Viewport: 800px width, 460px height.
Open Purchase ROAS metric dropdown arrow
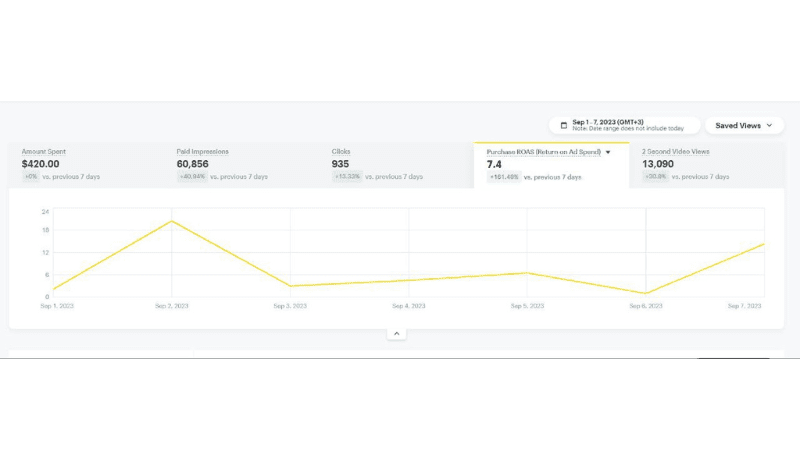coord(608,152)
